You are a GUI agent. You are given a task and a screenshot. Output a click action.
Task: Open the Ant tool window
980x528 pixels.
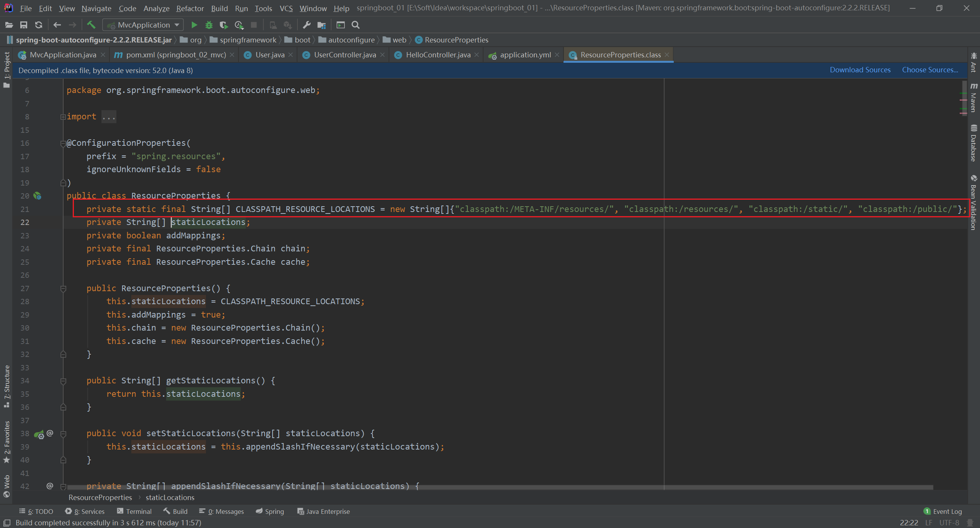pos(973,62)
